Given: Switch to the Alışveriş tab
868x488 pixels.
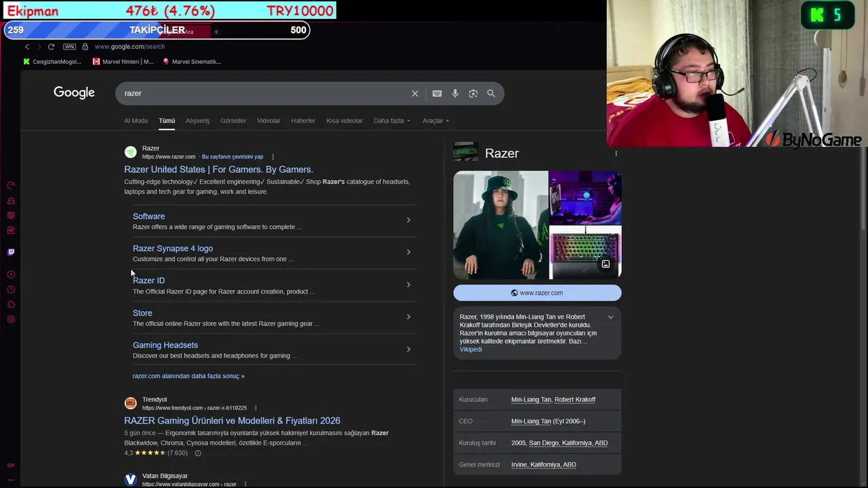Looking at the screenshot, I should click(x=197, y=121).
